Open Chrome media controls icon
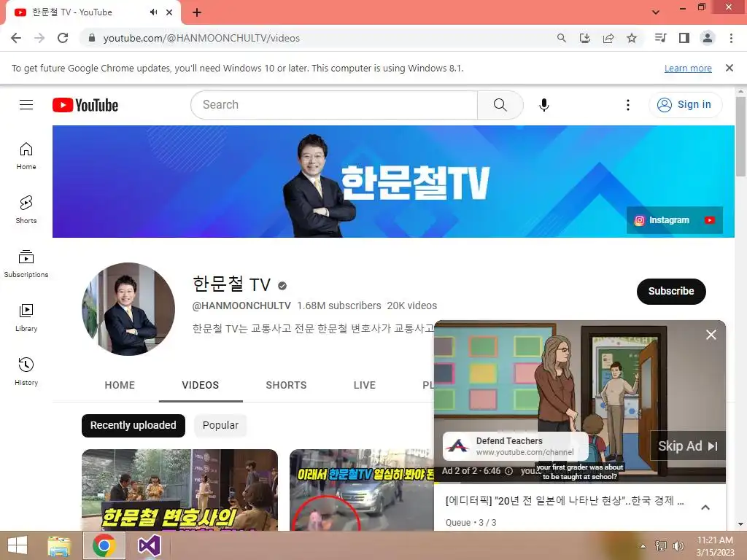Image resolution: width=747 pixels, height=560 pixels. pos(661,38)
